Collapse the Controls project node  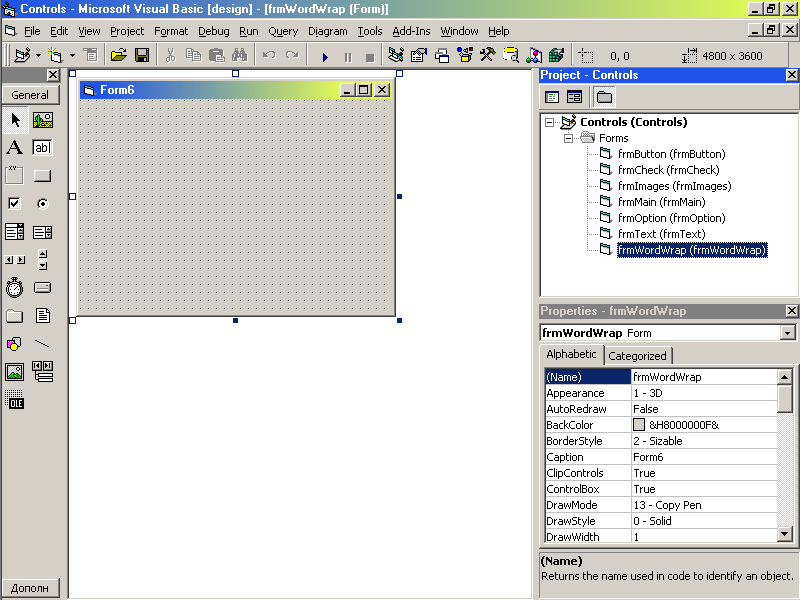(549, 122)
